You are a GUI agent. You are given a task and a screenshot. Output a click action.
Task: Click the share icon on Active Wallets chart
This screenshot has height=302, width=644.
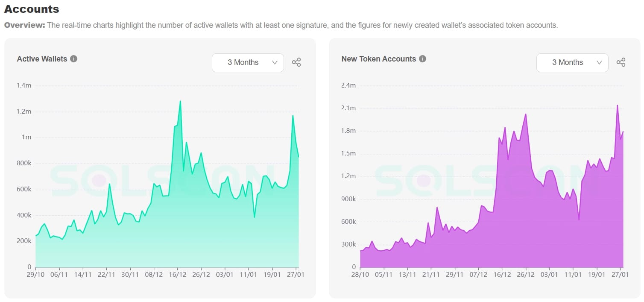point(296,62)
